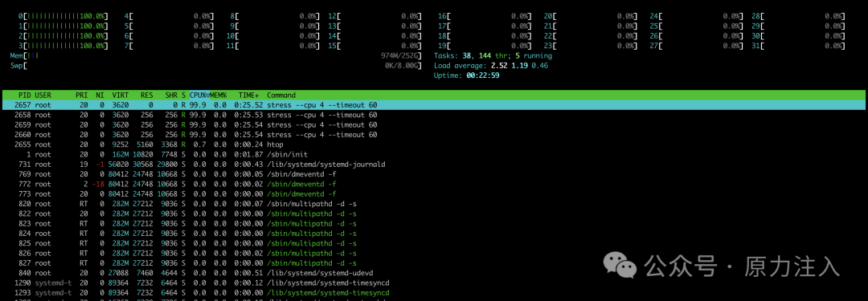868x301 pixels.
Task: Sort by the PRI column header
Action: 81,96
